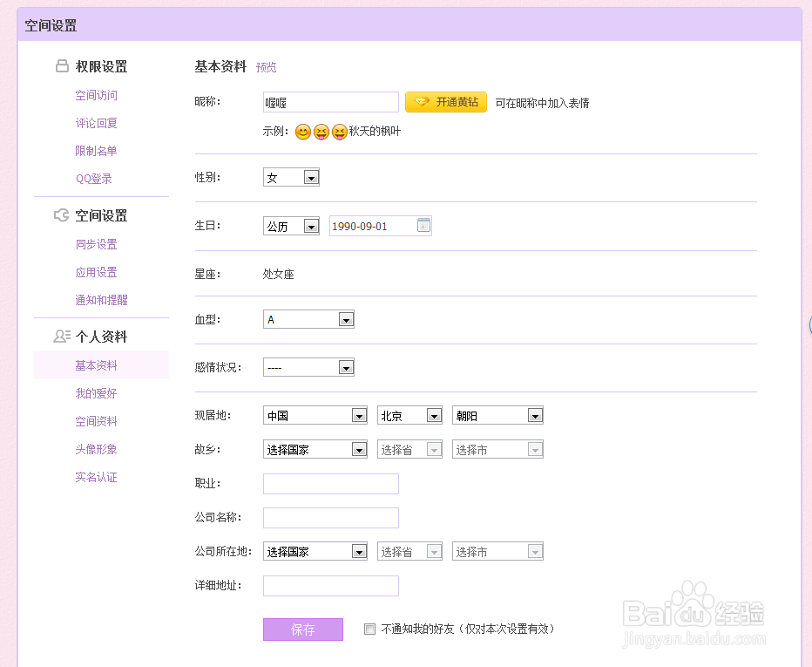The height and width of the screenshot is (667, 812).
Task: Click the 职业 occupation input field
Action: (x=331, y=484)
